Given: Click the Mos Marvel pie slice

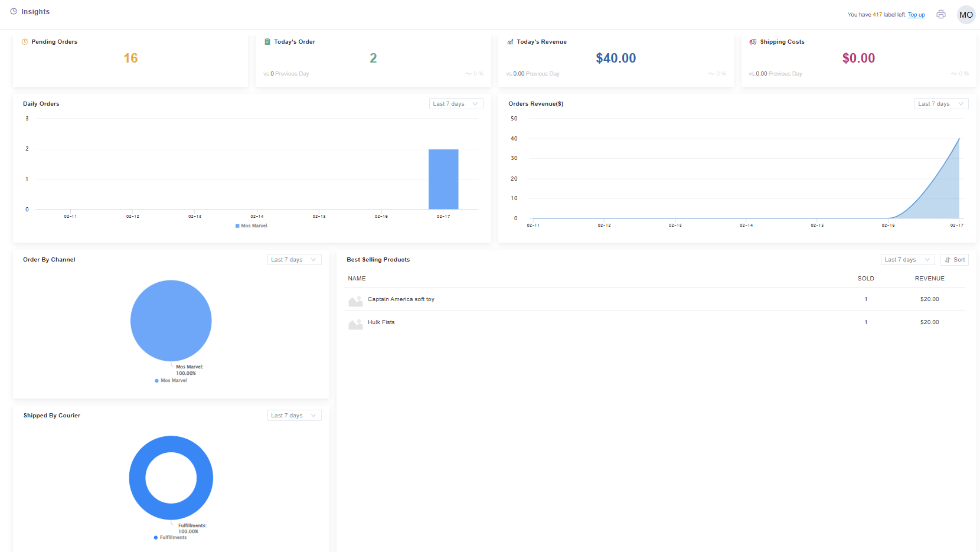Looking at the screenshot, I should 171,321.
